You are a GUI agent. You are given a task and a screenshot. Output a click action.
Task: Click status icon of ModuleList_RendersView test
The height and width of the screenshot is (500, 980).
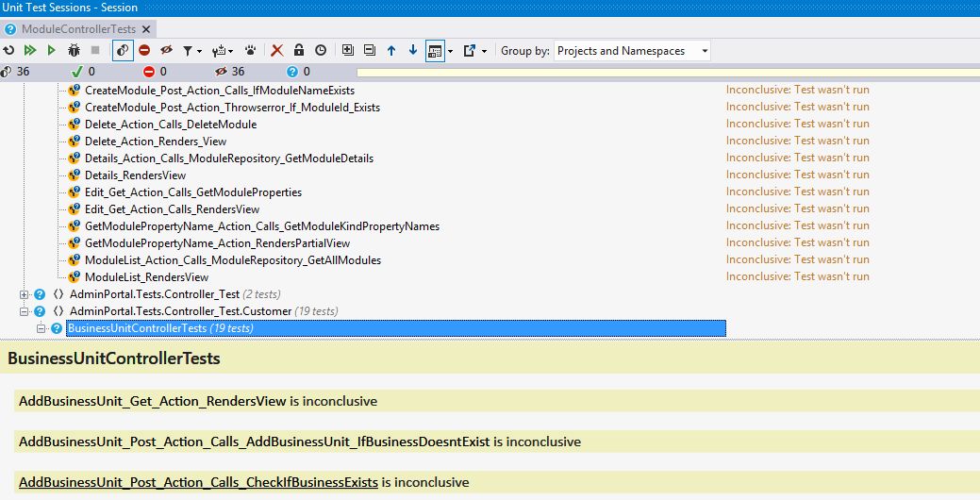click(x=75, y=275)
